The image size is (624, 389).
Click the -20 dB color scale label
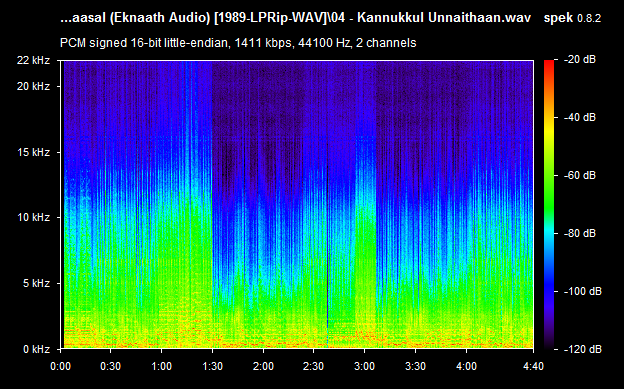pos(580,59)
